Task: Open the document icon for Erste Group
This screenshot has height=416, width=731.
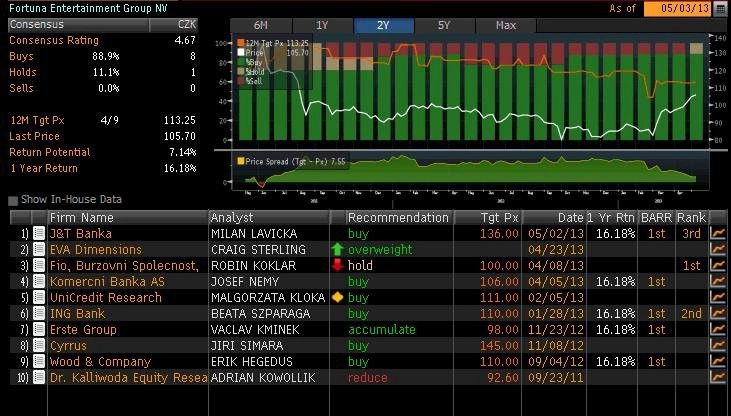Action: tap(39, 329)
